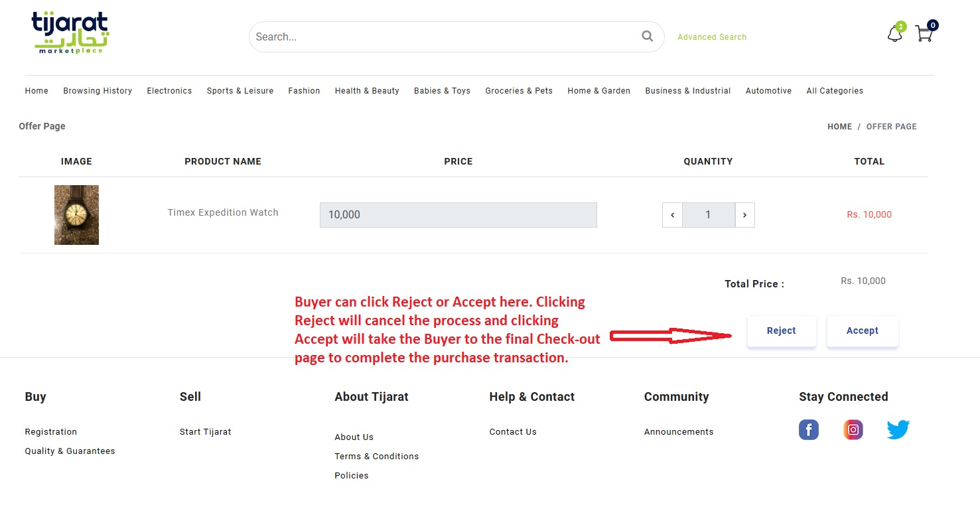
Task: Open Babies & Toys category
Action: tap(442, 91)
